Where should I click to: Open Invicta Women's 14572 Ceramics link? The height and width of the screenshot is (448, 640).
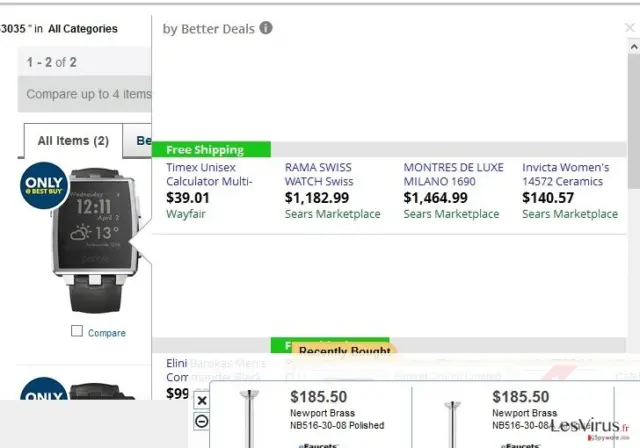(x=565, y=174)
